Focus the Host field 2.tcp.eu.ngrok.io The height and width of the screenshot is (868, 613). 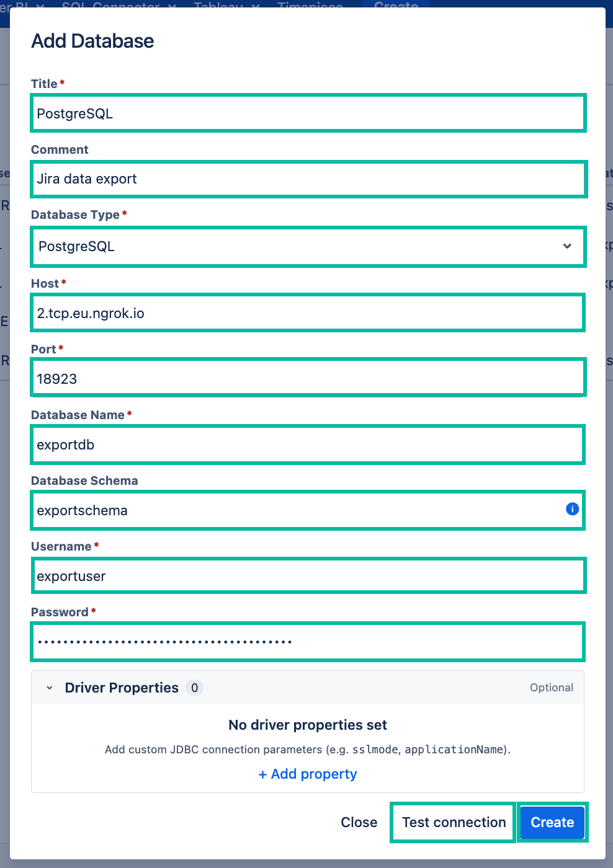[x=308, y=313]
